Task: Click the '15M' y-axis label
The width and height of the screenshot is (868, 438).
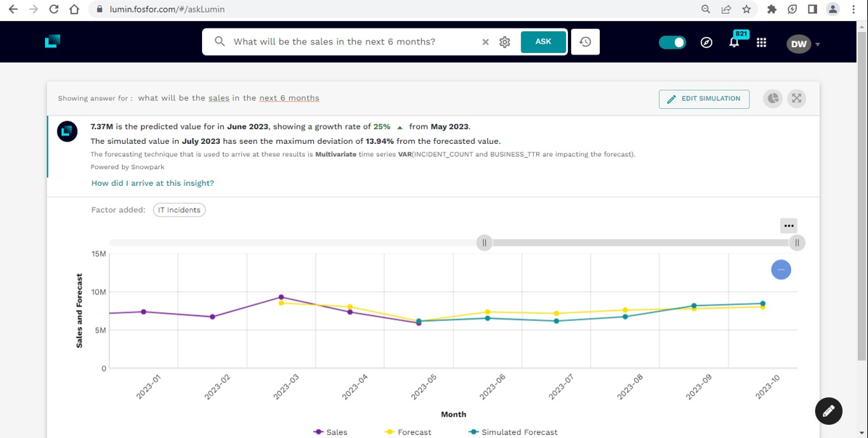Action: click(98, 254)
